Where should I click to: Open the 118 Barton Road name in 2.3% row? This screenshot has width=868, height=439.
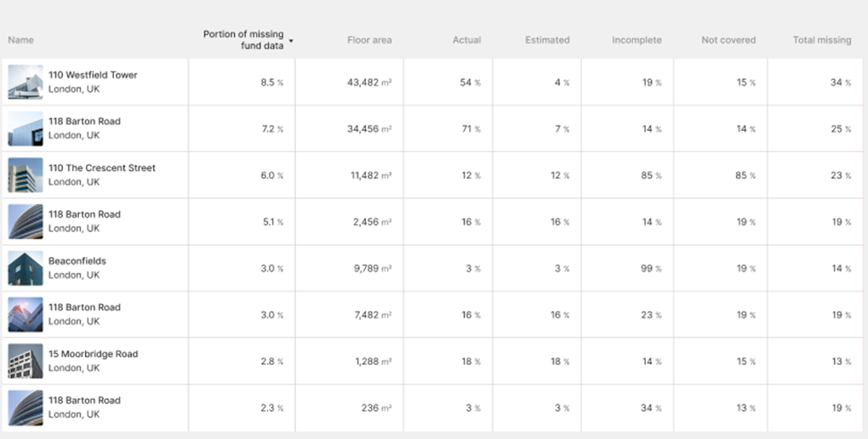(x=84, y=401)
